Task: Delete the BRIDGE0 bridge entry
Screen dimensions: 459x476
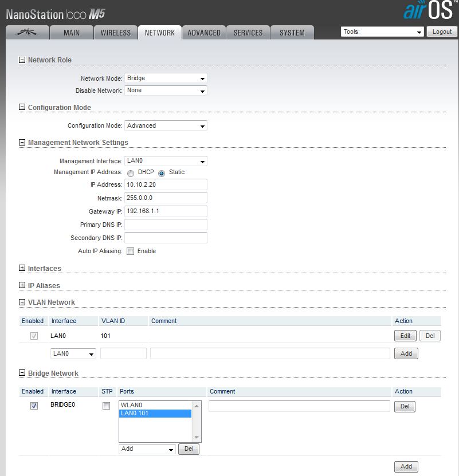Action: 405,406
